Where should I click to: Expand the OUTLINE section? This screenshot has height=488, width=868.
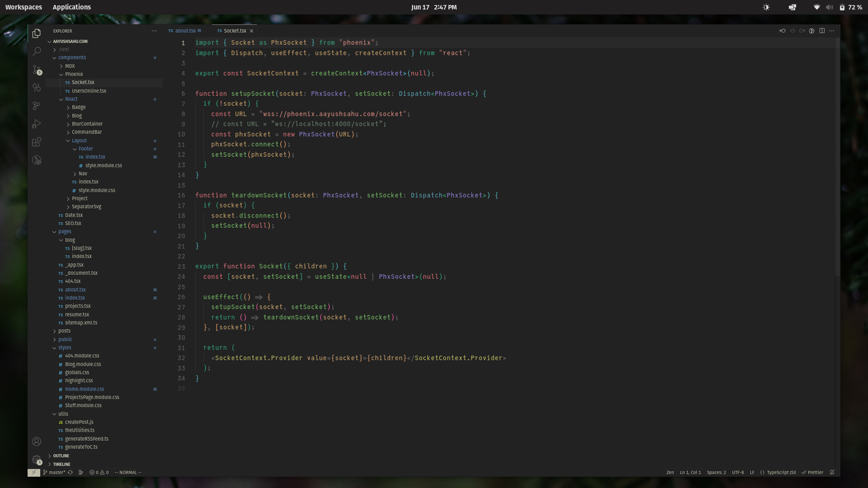(x=61, y=456)
